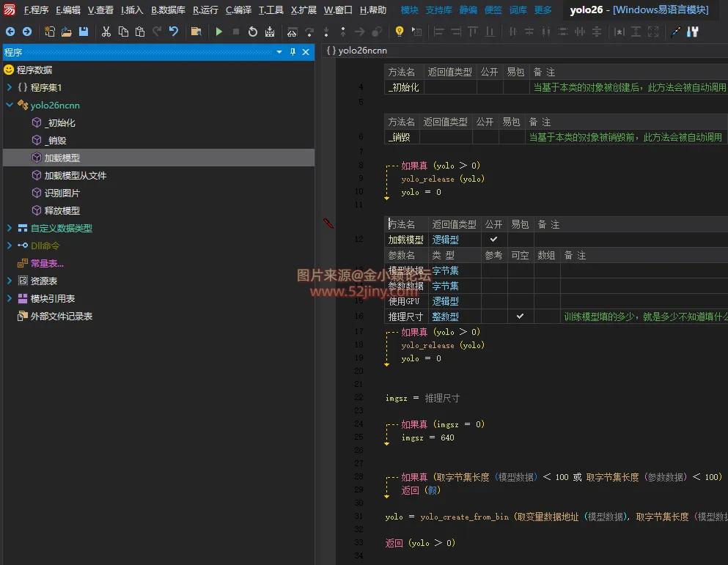The image size is (728, 565).
Task: Toggle the 可空 checkmark for 推理尺寸
Action: 520,317
